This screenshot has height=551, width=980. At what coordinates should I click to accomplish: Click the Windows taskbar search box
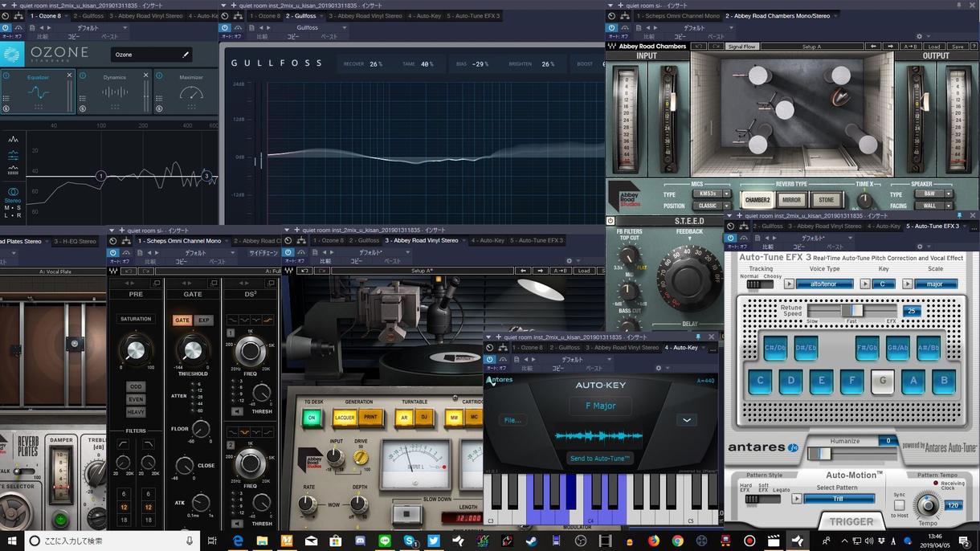point(112,541)
